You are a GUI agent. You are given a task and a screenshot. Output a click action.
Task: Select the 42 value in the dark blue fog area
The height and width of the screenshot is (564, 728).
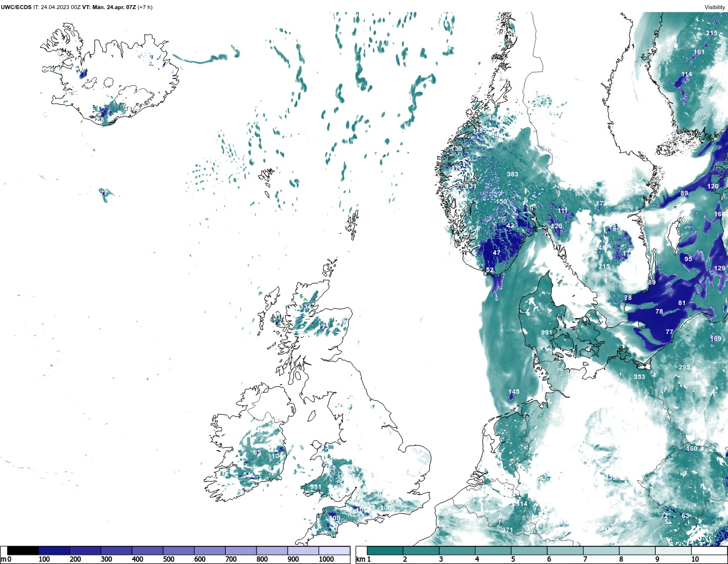[x=510, y=226]
